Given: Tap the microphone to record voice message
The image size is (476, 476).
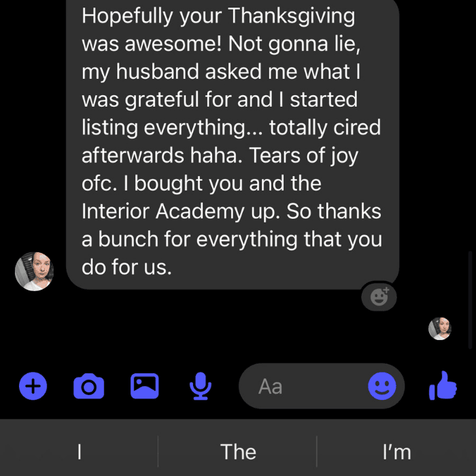Looking at the screenshot, I should [x=201, y=386].
